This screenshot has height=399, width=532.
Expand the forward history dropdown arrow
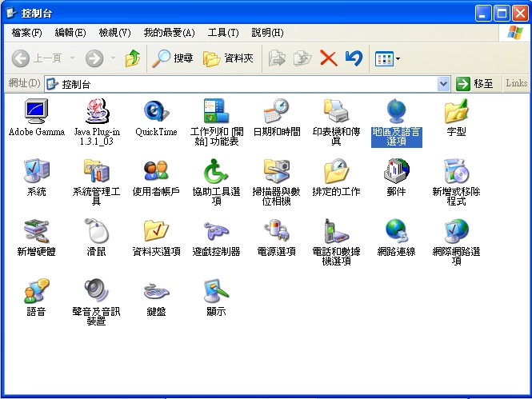pyautogui.click(x=113, y=58)
